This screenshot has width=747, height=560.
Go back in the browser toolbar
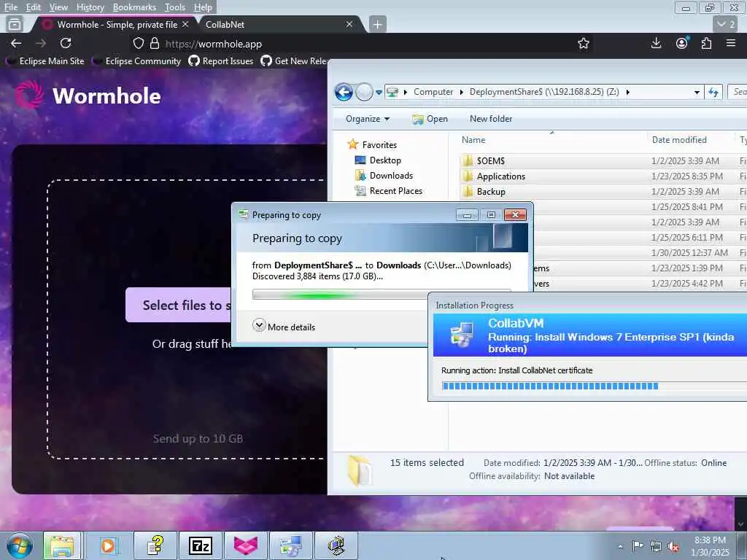click(x=16, y=43)
